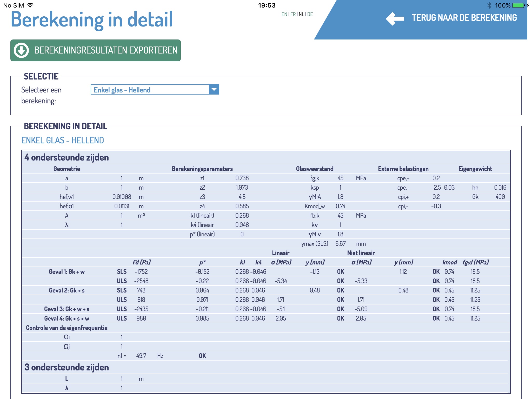Viewport: 532px width, 399px height.
Task: Switch language to FR
Action: coord(293,14)
